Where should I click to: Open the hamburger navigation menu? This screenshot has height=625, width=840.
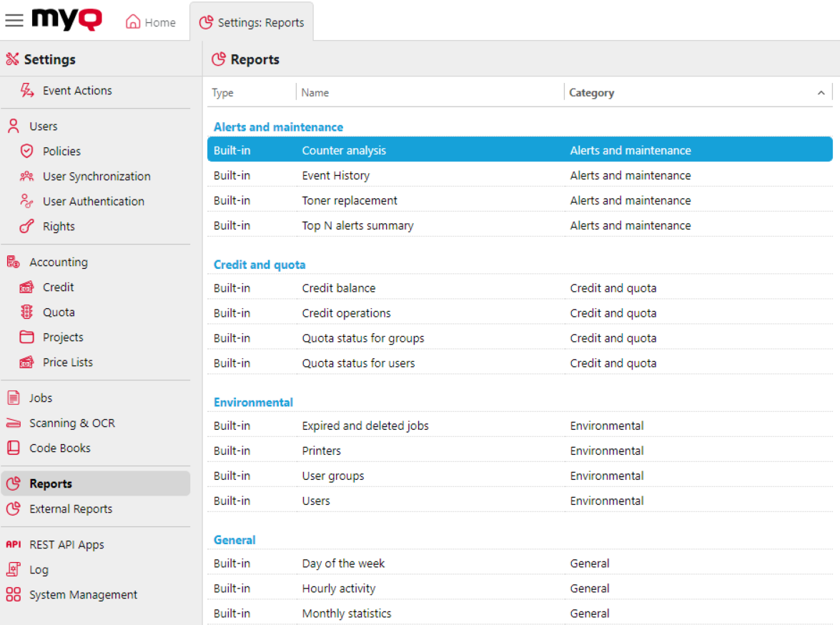[x=14, y=20]
